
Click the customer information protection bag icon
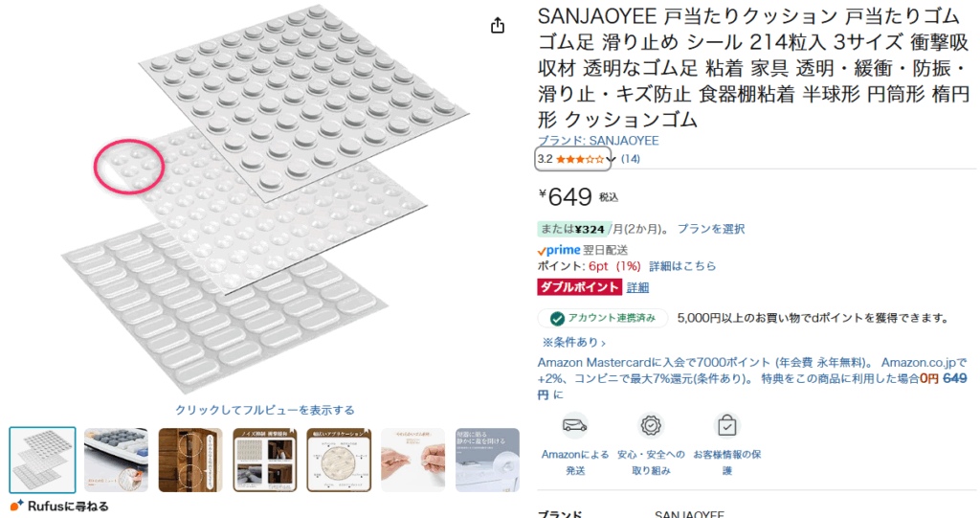tap(727, 425)
